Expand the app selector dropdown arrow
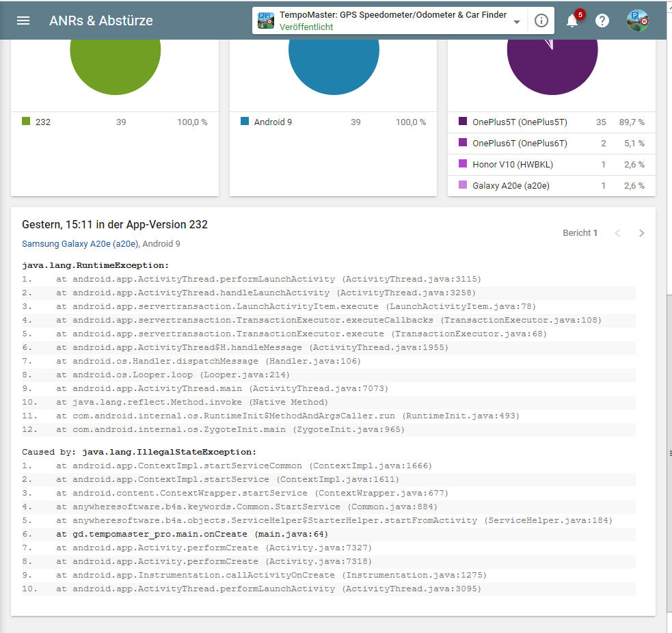The width and height of the screenshot is (672, 633). pyautogui.click(x=517, y=22)
